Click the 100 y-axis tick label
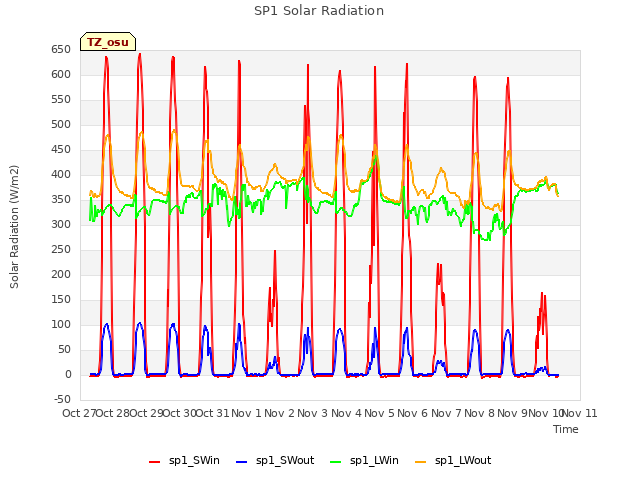This screenshot has height=480, width=640. tap(61, 324)
